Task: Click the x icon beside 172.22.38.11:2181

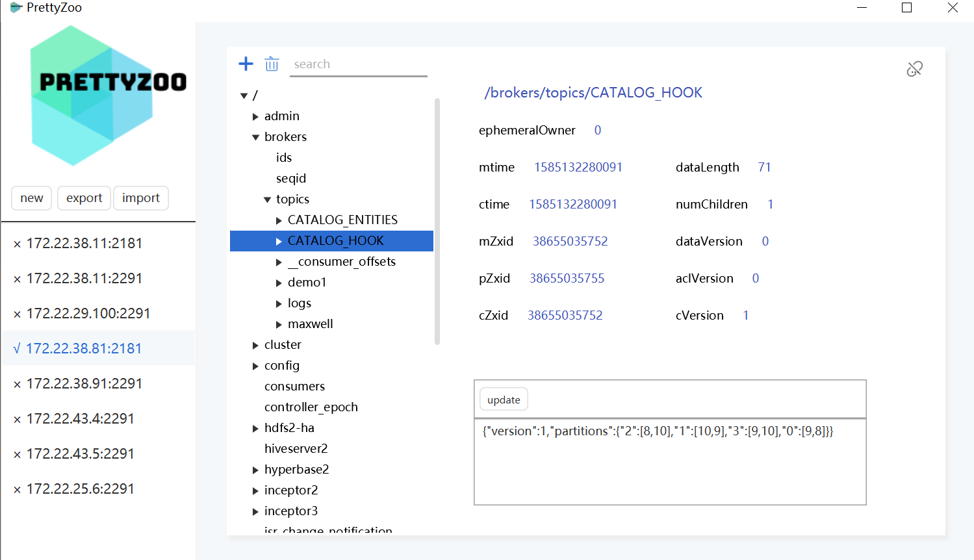Action: pos(18,244)
